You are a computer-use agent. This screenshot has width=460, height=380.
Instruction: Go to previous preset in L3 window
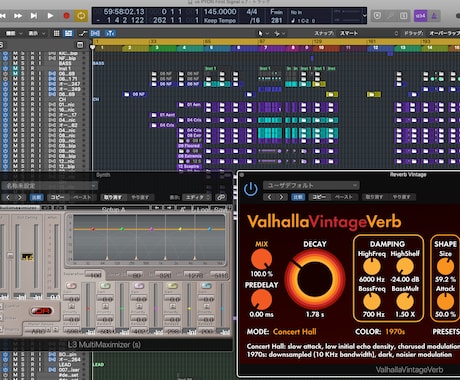click(8, 197)
